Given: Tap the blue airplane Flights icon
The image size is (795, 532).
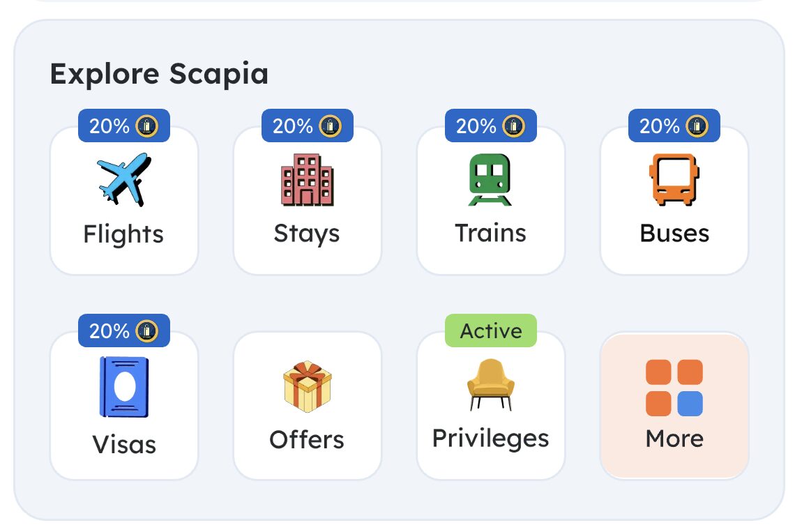Looking at the screenshot, I should 124,179.
